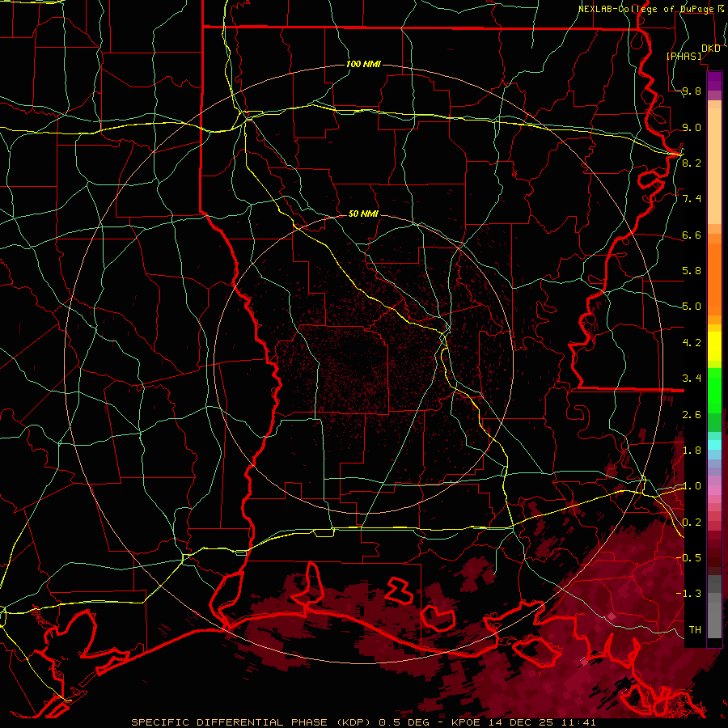Click the TH label on color scale

[695, 630]
